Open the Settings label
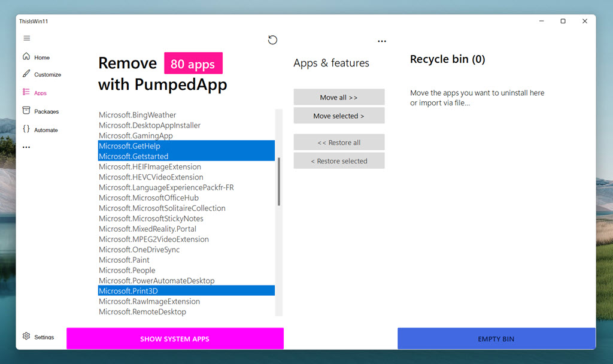 (44, 337)
